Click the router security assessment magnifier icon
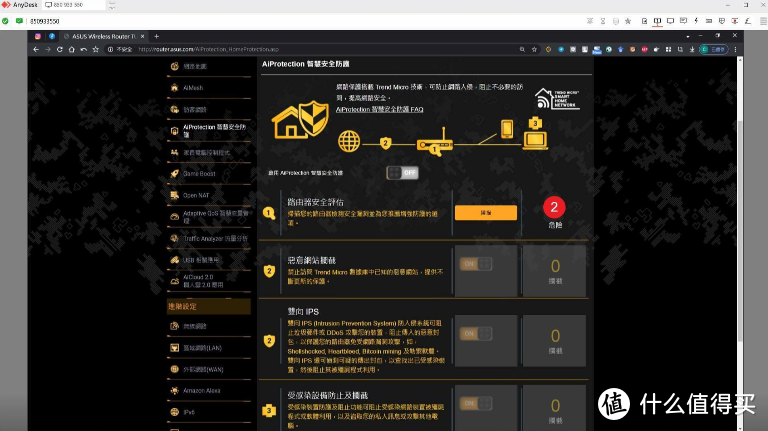 point(269,213)
